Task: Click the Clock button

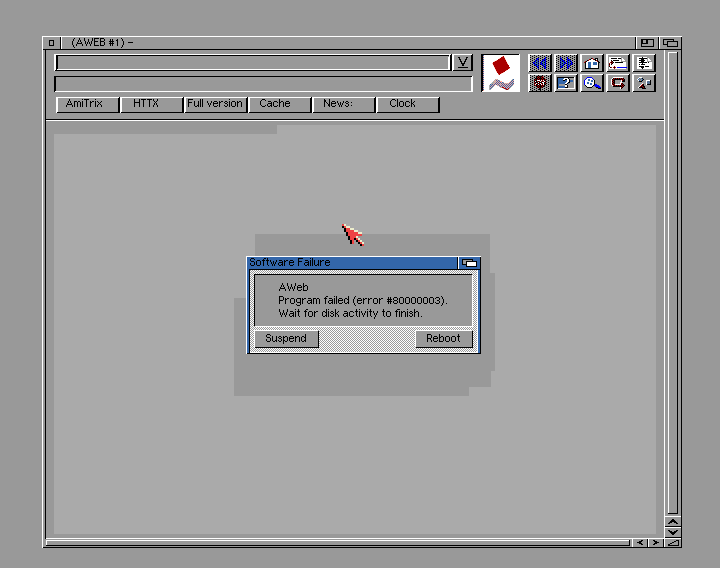Action: (x=402, y=104)
